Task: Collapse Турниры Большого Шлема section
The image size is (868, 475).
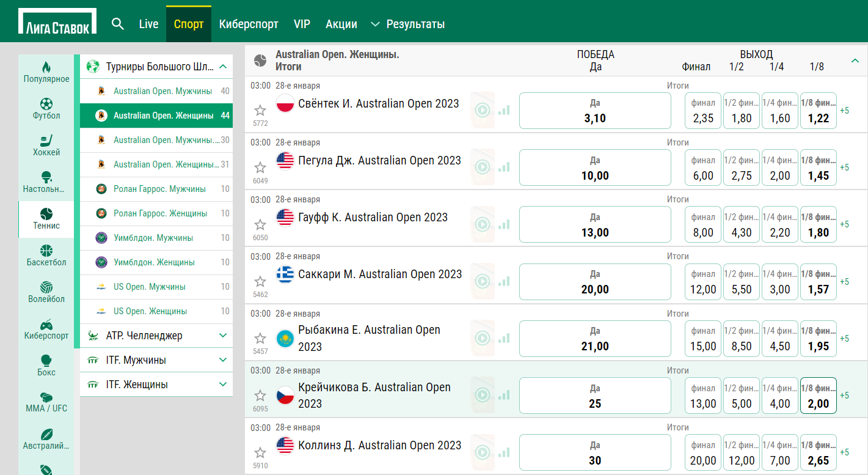Action: point(223,67)
